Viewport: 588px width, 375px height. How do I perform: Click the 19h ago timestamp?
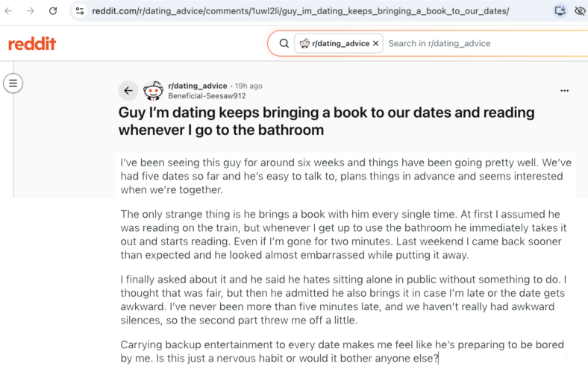pos(248,86)
